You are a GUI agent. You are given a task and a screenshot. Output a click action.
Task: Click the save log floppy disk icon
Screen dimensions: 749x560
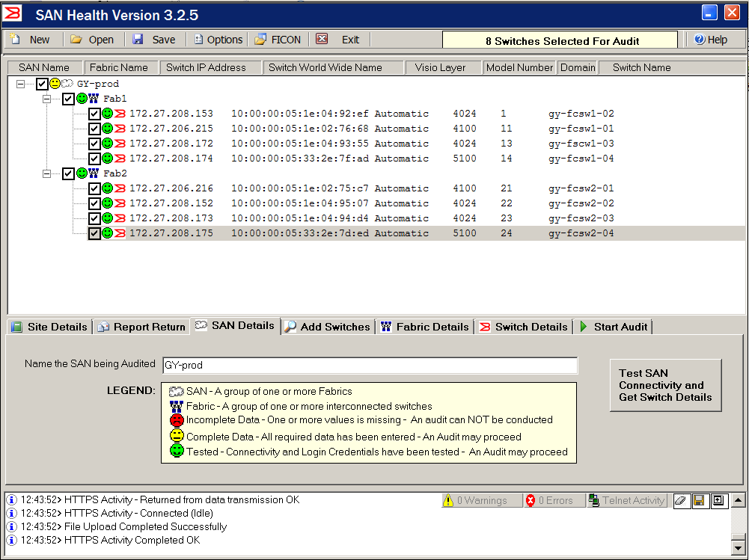699,501
